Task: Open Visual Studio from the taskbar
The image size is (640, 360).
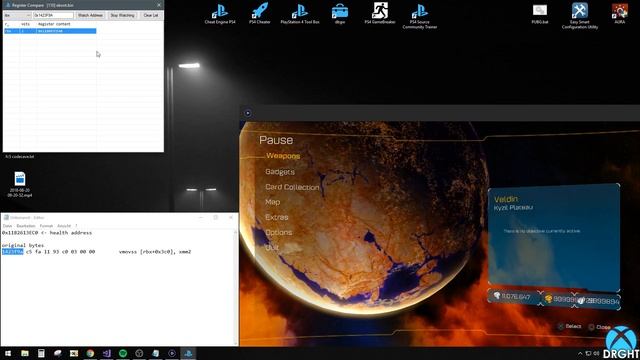Action: 107,353
